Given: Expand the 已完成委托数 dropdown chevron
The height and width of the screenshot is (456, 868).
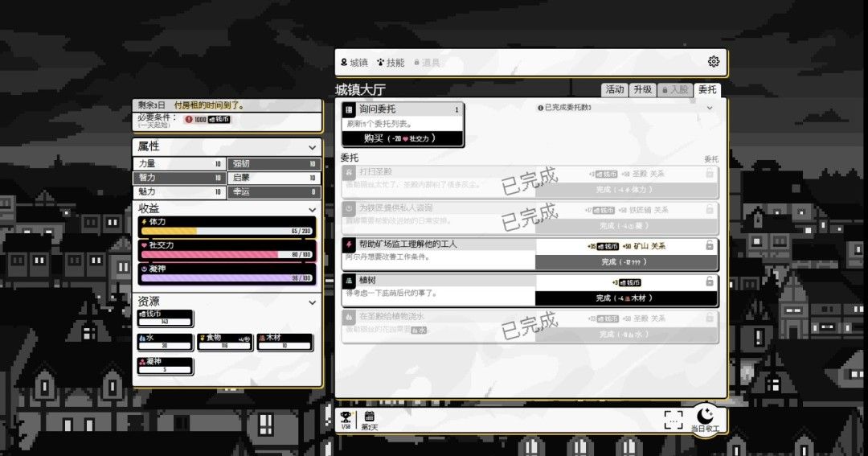Looking at the screenshot, I should click(710, 108).
